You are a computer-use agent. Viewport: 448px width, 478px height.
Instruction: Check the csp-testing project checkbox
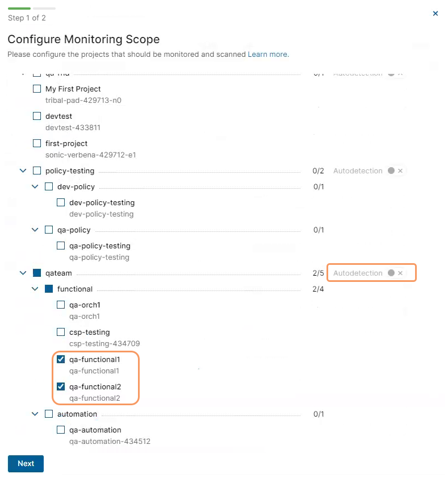point(61,332)
